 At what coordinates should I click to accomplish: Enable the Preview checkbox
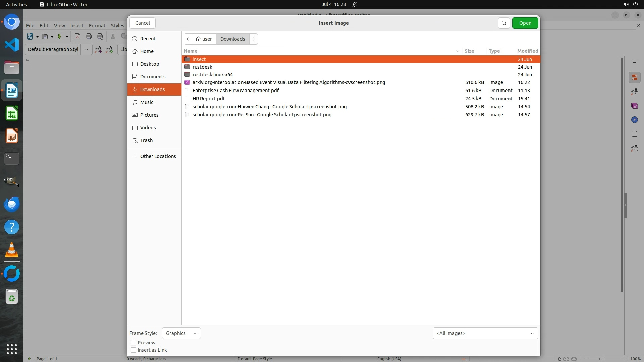coord(133,343)
